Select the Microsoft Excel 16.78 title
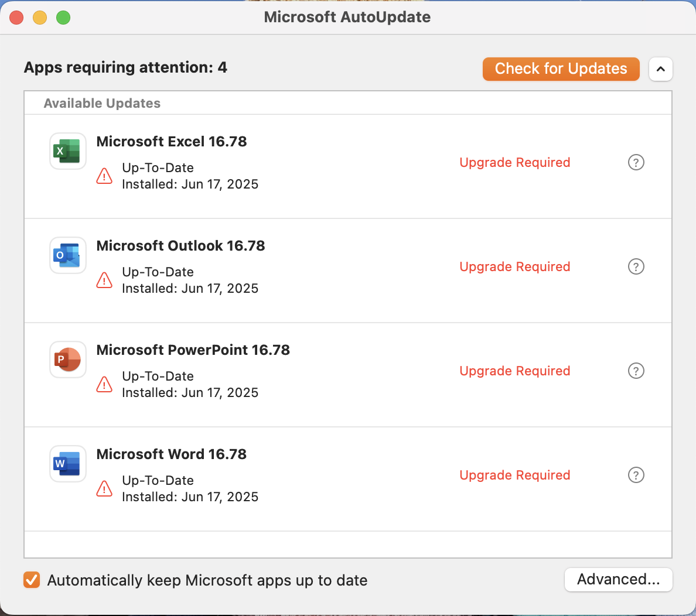 click(171, 142)
